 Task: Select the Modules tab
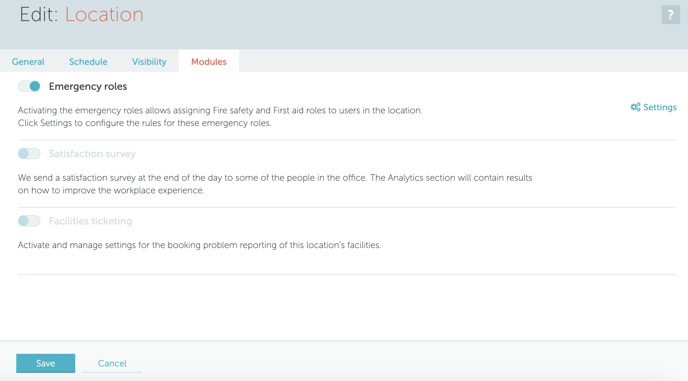coord(209,61)
